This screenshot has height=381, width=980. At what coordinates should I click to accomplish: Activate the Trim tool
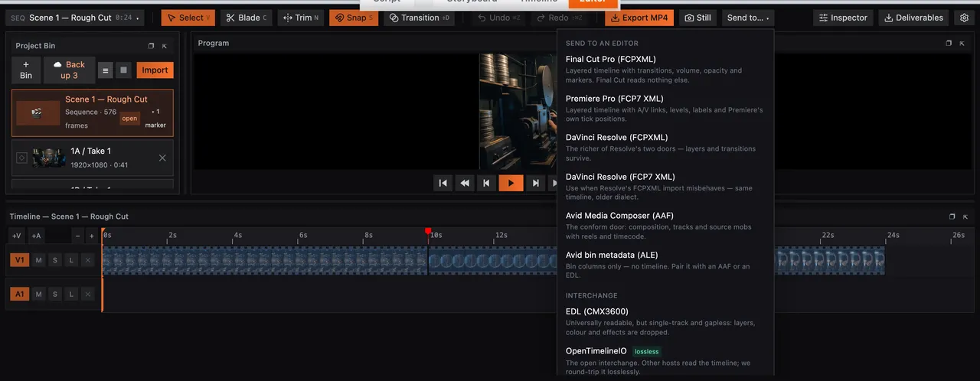tap(300, 18)
